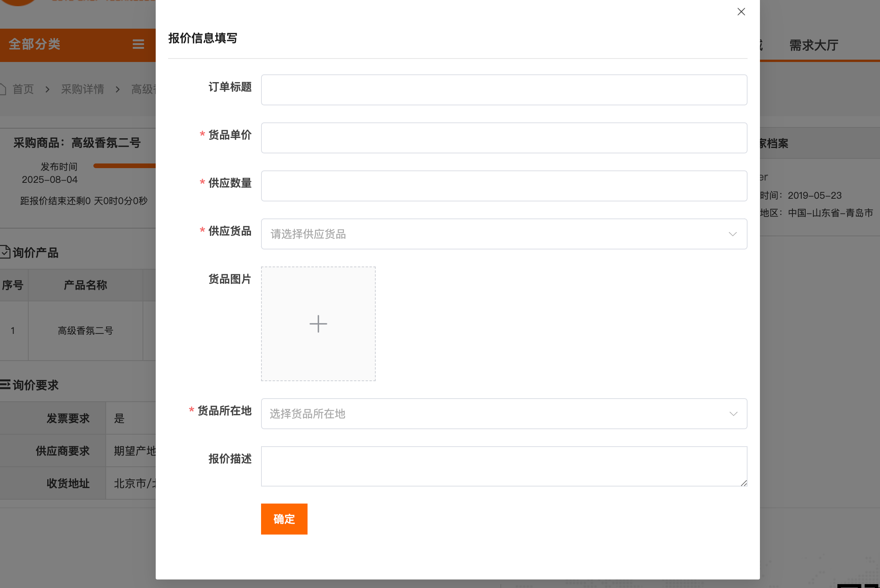Open the 全部分类 category menu
The width and height of the screenshot is (880, 588).
tap(35, 44)
